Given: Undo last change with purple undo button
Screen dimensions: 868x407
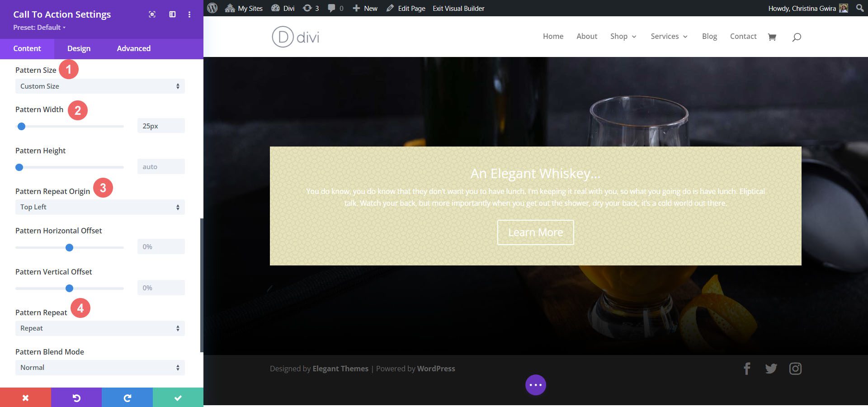Looking at the screenshot, I should 76,398.
